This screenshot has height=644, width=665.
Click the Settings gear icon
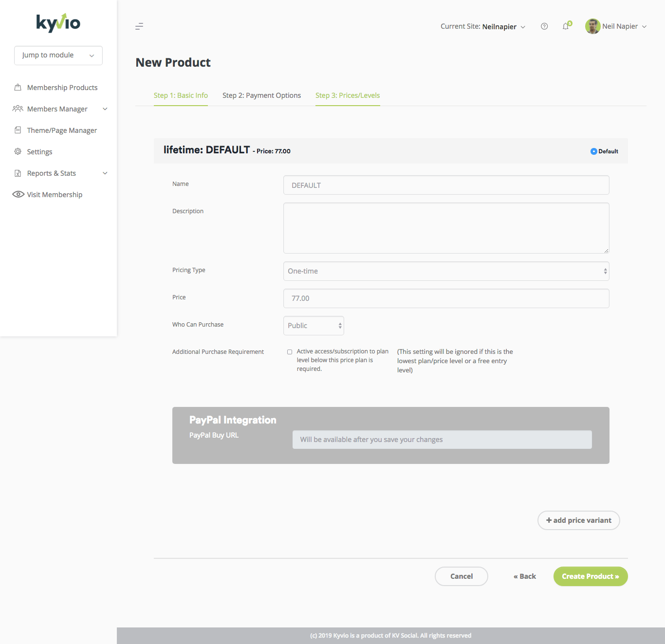pos(18,151)
